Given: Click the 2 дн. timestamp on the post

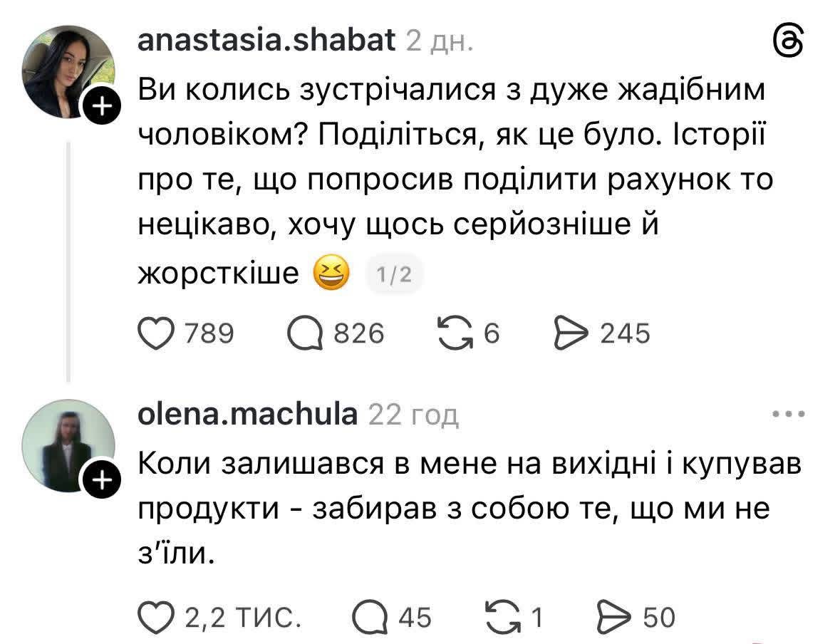Looking at the screenshot, I should [440, 41].
